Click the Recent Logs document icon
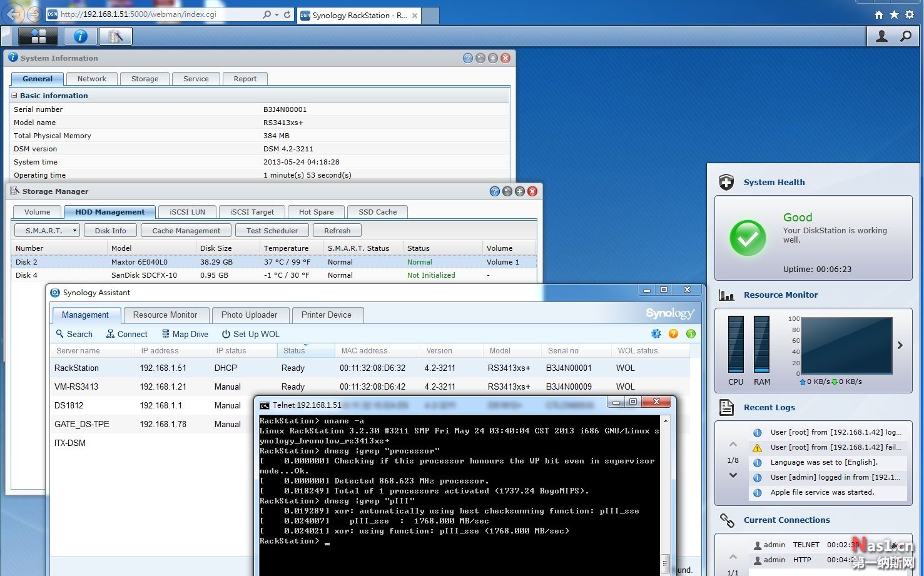924x576 pixels. (x=726, y=407)
